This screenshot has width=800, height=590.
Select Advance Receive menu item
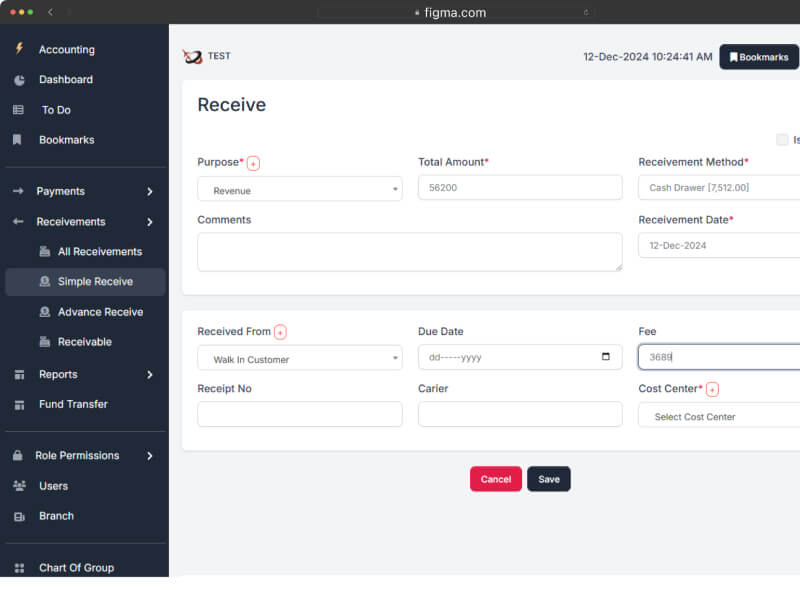[100, 312]
